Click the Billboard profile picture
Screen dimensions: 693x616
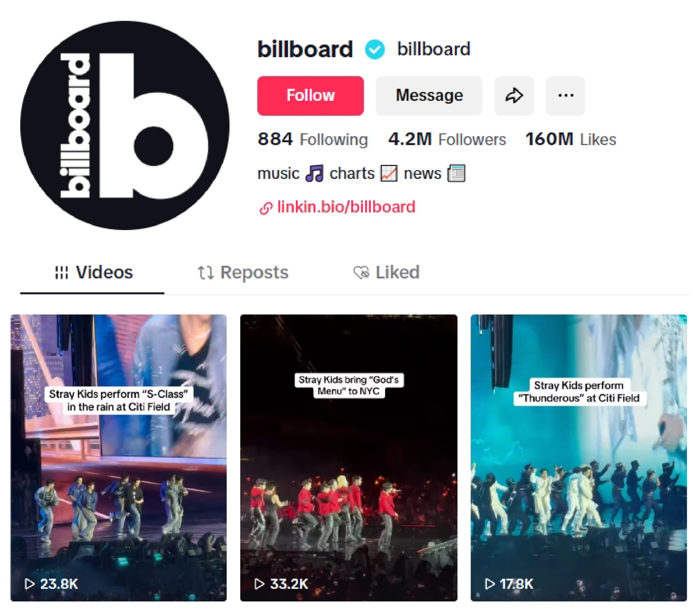pyautogui.click(x=125, y=126)
